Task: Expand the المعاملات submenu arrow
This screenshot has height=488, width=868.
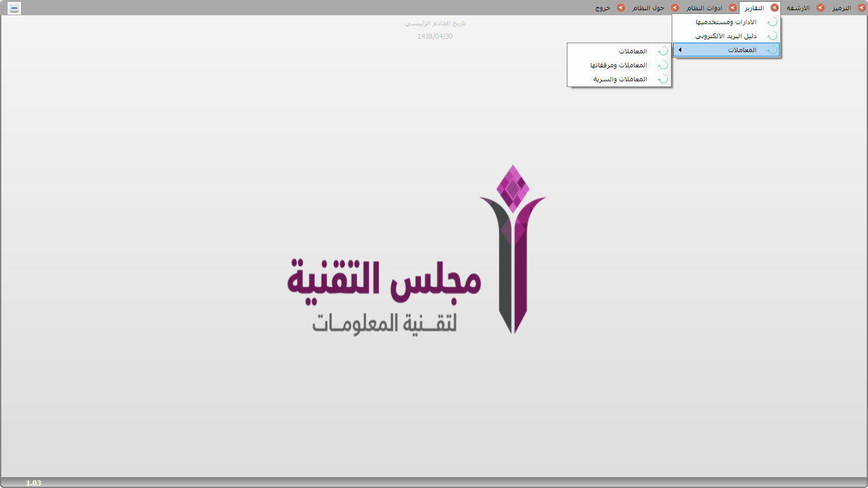Action: (680, 50)
